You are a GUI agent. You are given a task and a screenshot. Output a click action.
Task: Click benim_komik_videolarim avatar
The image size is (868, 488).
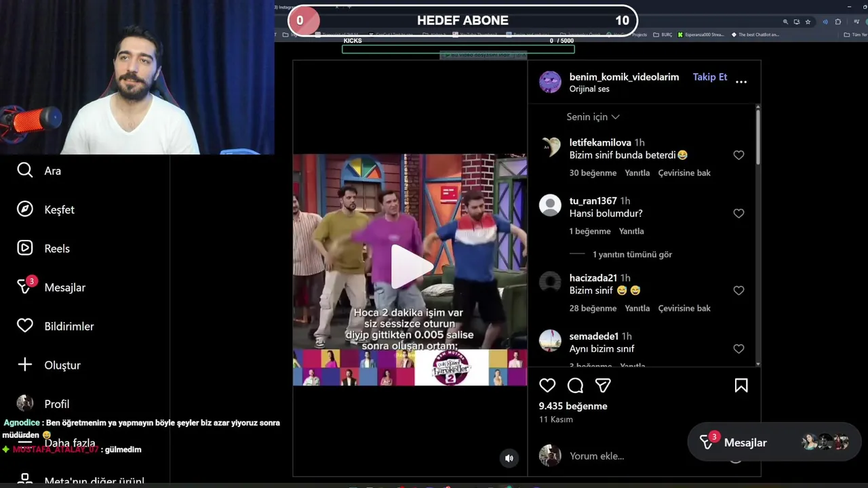coord(550,81)
